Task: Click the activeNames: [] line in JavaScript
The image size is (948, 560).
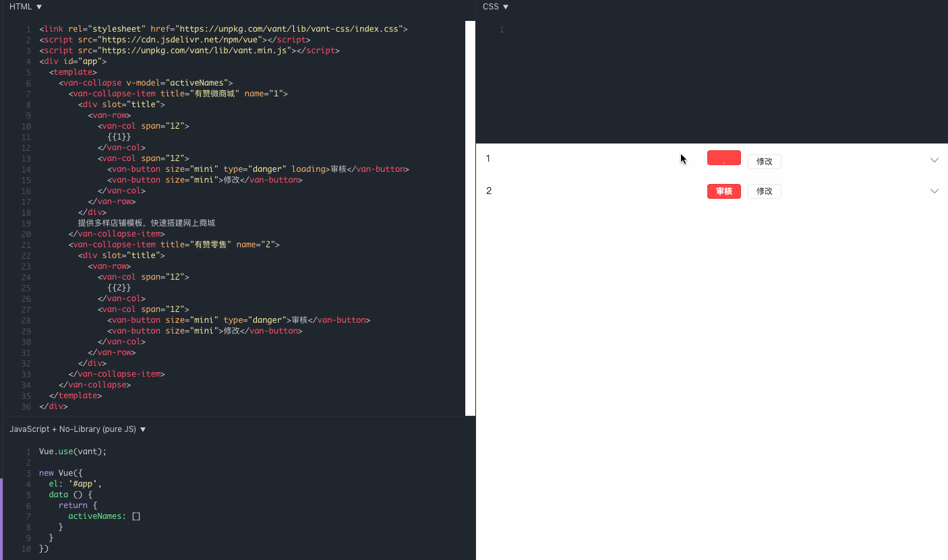Action: pyautogui.click(x=104, y=516)
